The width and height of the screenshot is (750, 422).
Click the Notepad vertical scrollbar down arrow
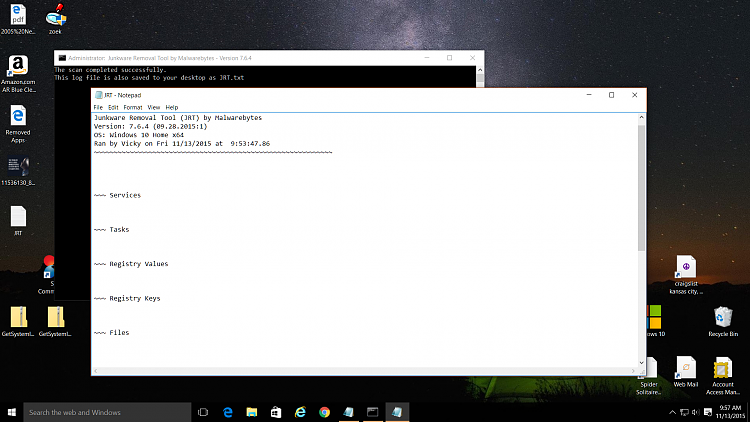pyautogui.click(x=641, y=363)
